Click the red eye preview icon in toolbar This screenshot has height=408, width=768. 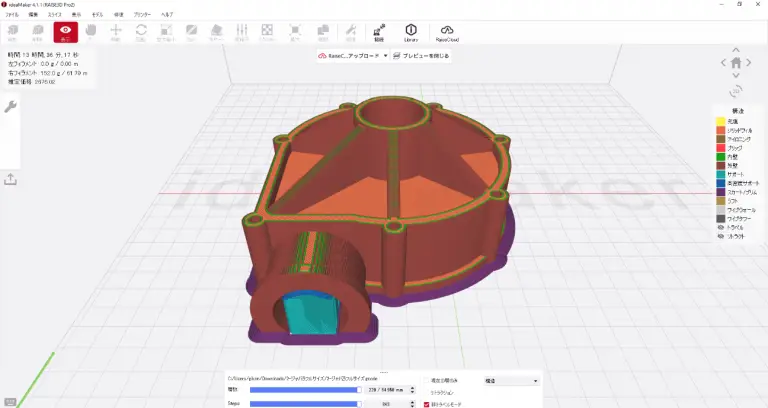tap(65, 33)
